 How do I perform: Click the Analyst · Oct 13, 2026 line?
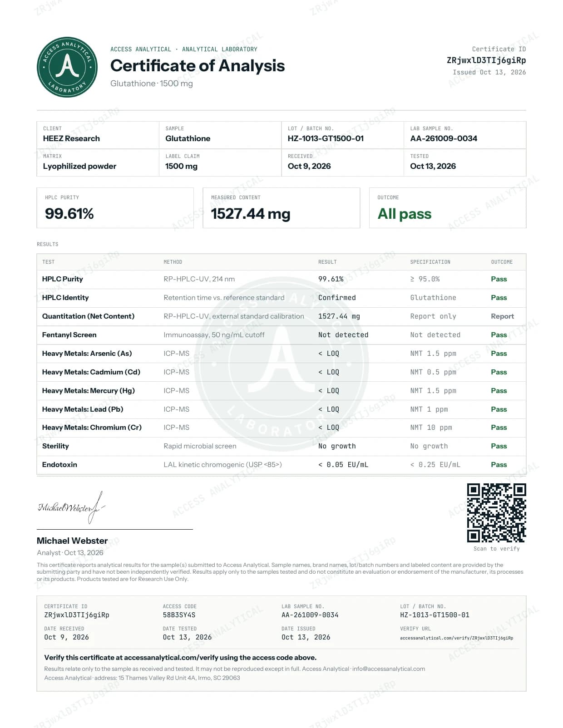[70, 553]
